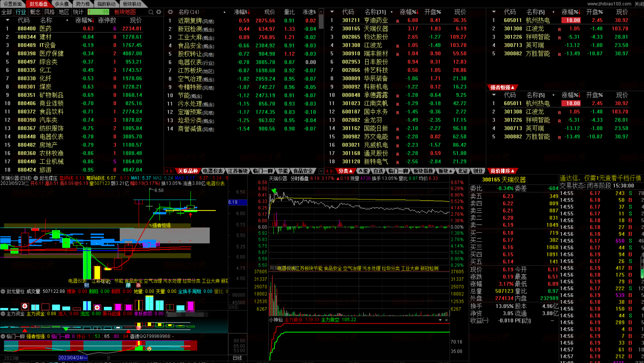
Task: Click right arrow before 分类 tab
Action: [x=332, y=171]
